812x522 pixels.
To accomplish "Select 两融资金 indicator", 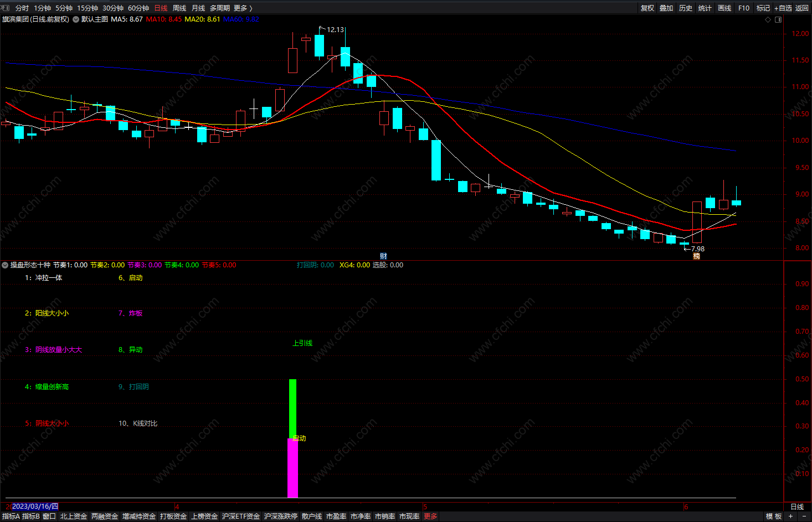I will click(x=105, y=516).
